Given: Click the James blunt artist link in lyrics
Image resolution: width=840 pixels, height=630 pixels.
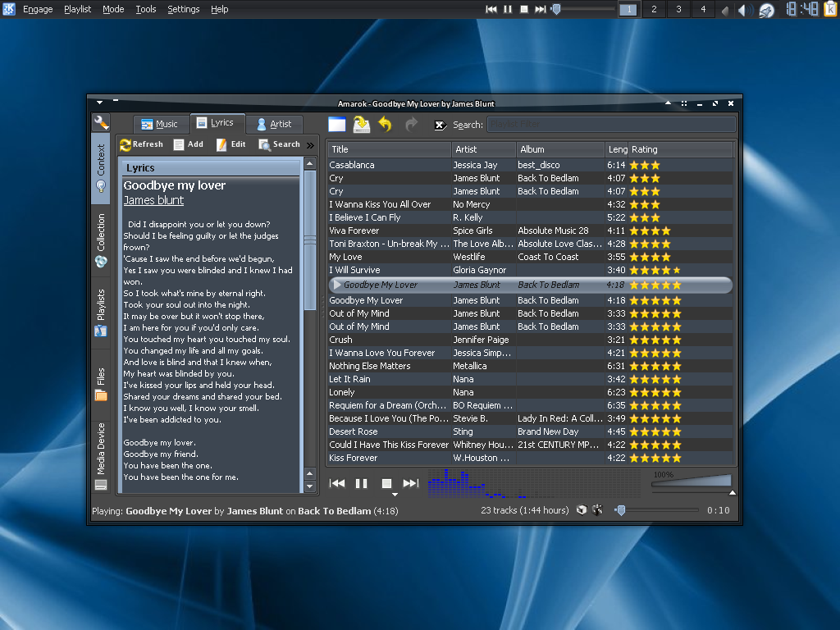Looking at the screenshot, I should (x=153, y=200).
